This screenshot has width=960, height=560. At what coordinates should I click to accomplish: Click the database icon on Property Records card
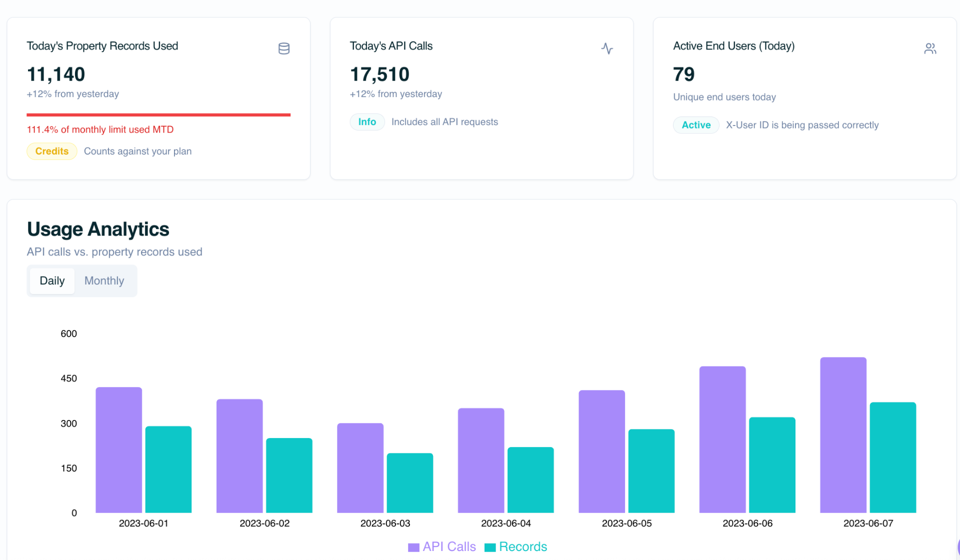[x=284, y=48]
